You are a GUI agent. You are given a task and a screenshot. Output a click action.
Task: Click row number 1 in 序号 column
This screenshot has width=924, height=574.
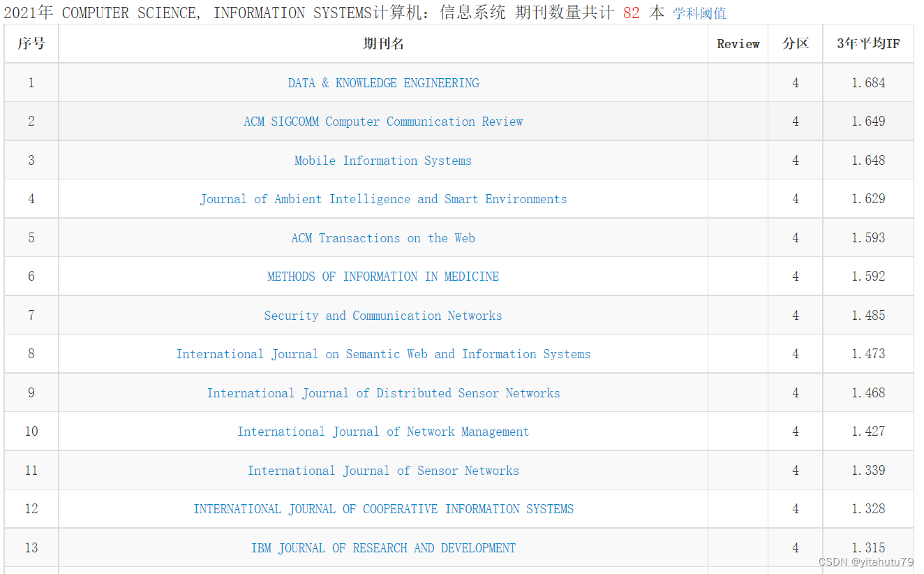pos(31,83)
